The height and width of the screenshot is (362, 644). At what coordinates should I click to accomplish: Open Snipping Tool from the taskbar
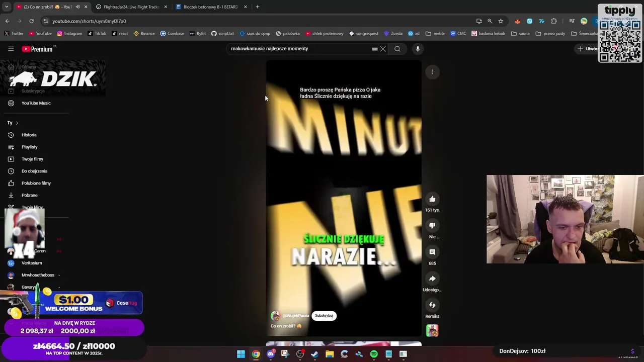285,354
